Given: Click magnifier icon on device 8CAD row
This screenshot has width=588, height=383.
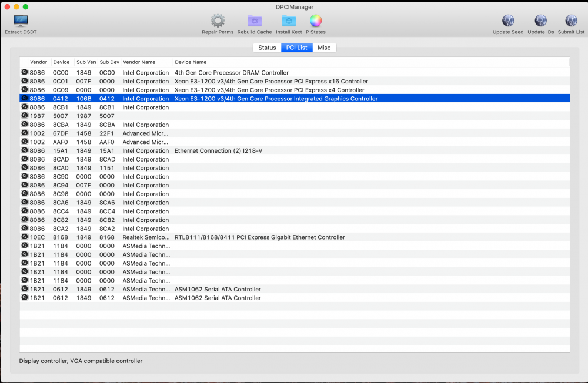Looking at the screenshot, I should [x=24, y=159].
